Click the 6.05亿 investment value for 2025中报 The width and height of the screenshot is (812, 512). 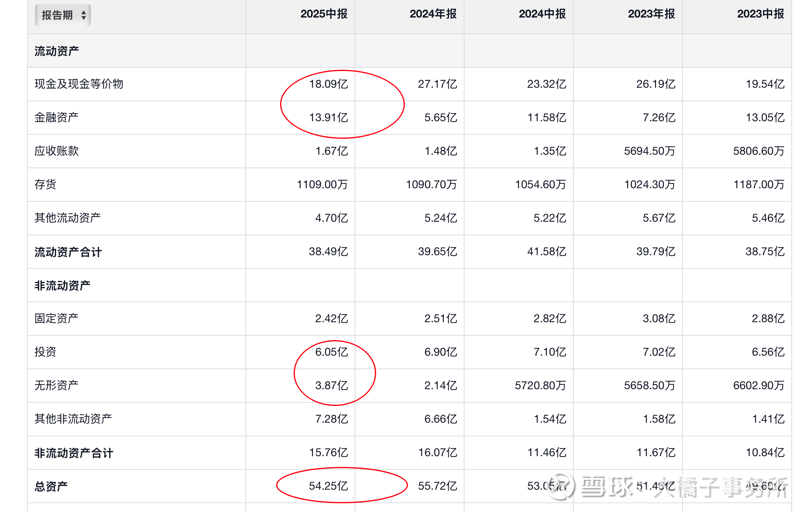tap(331, 352)
